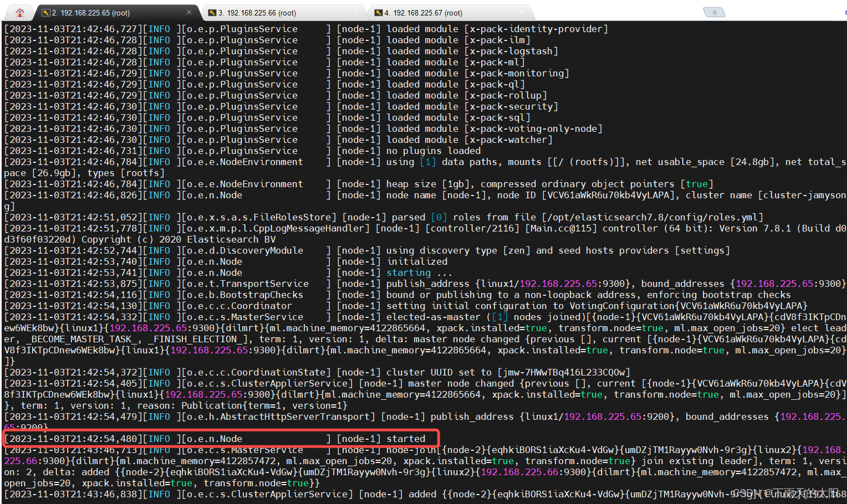847x504 pixels.
Task: Open a new tab with the plus button
Action: click(715, 12)
